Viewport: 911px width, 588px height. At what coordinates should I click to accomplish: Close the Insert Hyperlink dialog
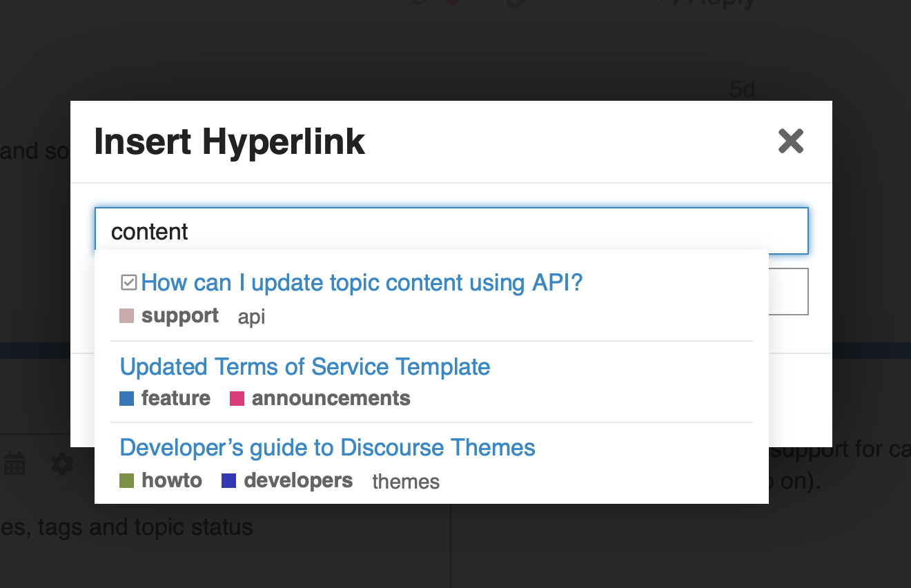791,141
